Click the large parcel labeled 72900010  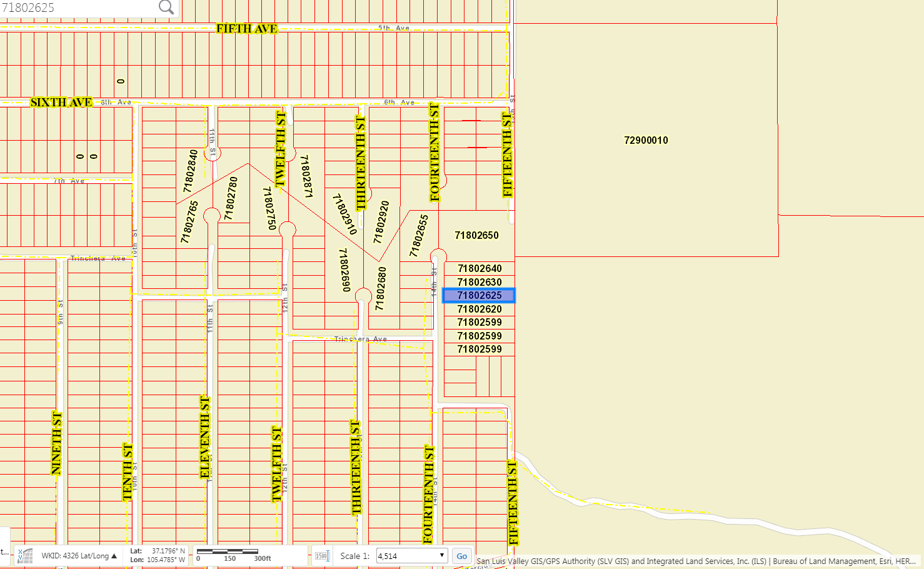pyautogui.click(x=646, y=141)
